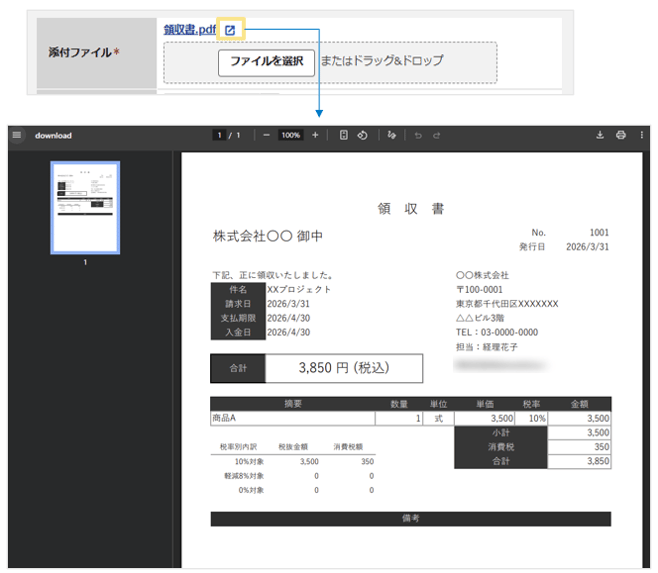Click the 担当：経理花子 line
658x573 pixels.
487,347
